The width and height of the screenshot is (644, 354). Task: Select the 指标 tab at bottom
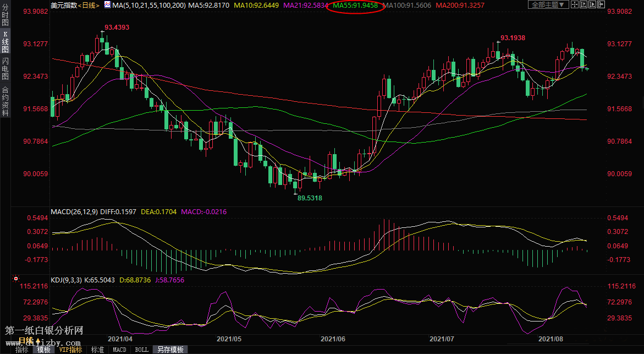pos(22,350)
